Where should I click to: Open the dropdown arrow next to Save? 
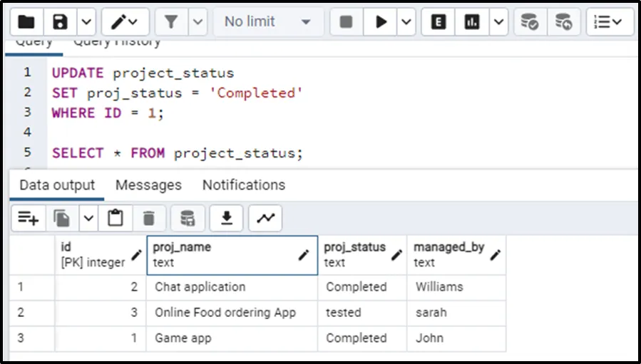click(x=86, y=22)
